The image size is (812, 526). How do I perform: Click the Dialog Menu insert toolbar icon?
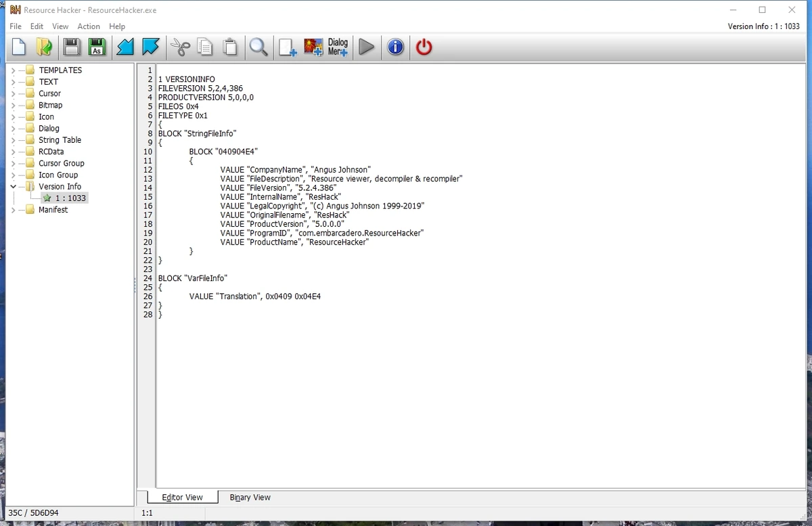click(x=338, y=47)
